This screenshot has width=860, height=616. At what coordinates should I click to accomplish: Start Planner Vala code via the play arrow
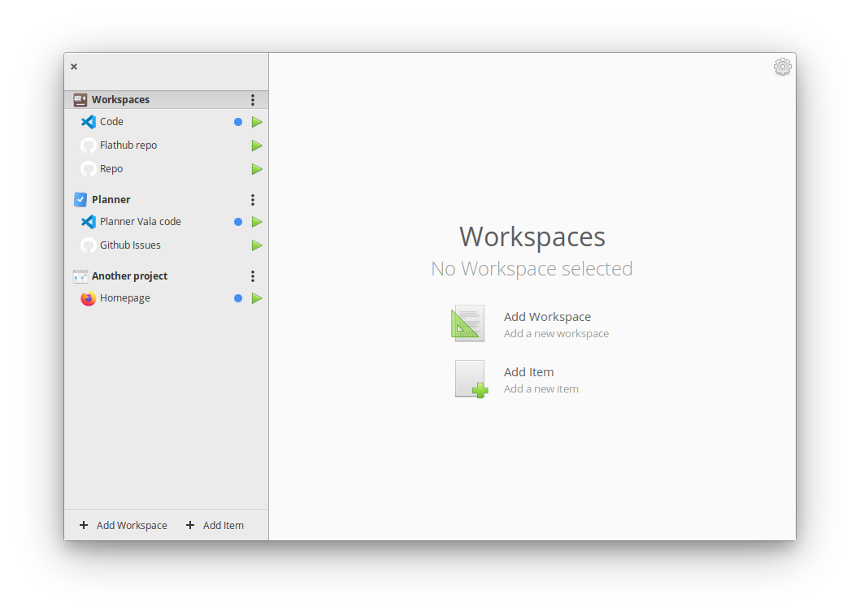(x=257, y=222)
